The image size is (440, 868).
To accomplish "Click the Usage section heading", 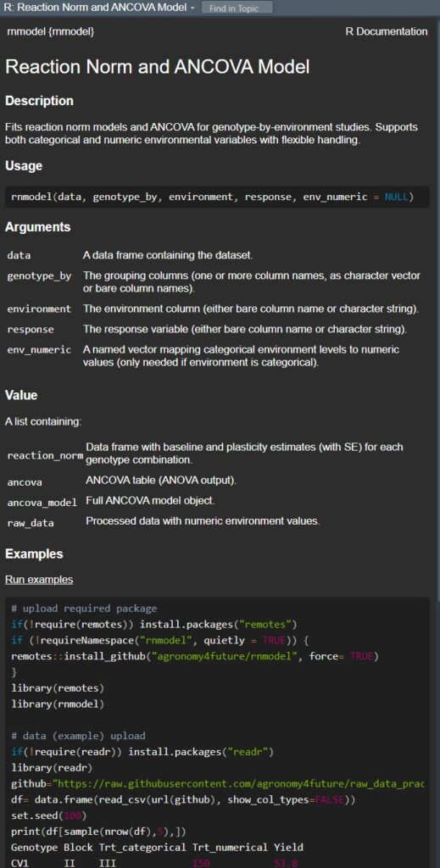I will (x=24, y=165).
